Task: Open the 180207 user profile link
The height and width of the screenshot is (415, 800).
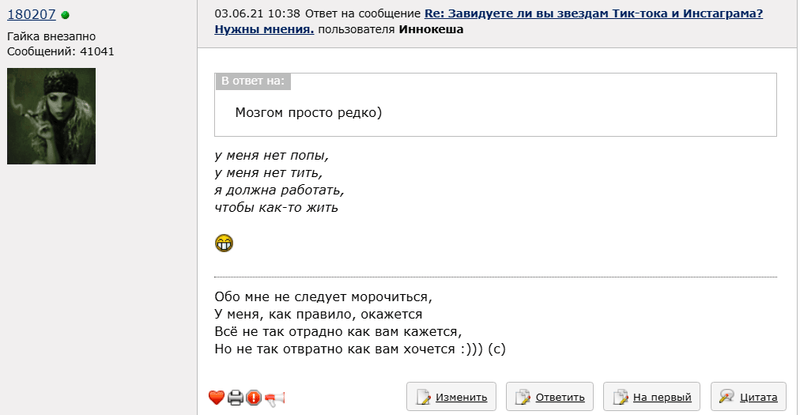Action: click(31, 15)
